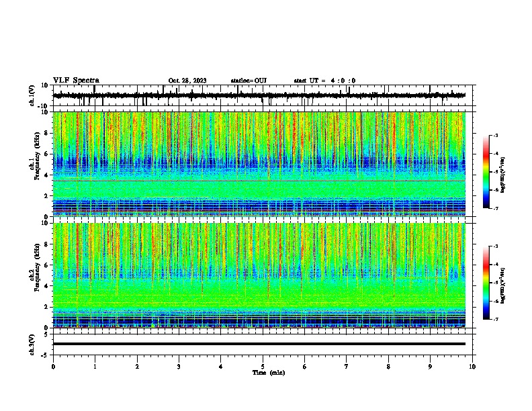Select the ch.1 spectrogram color bar

(486, 172)
